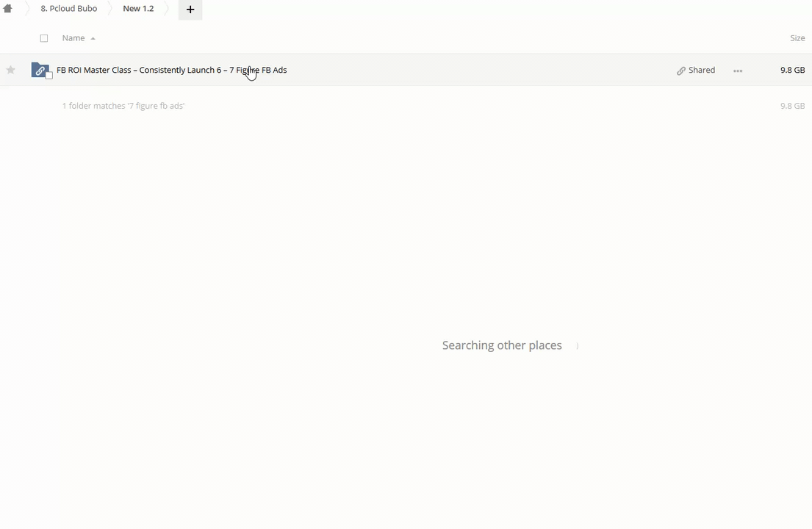The image size is (812, 529).
Task: Open the three-dots more options menu
Action: click(738, 71)
